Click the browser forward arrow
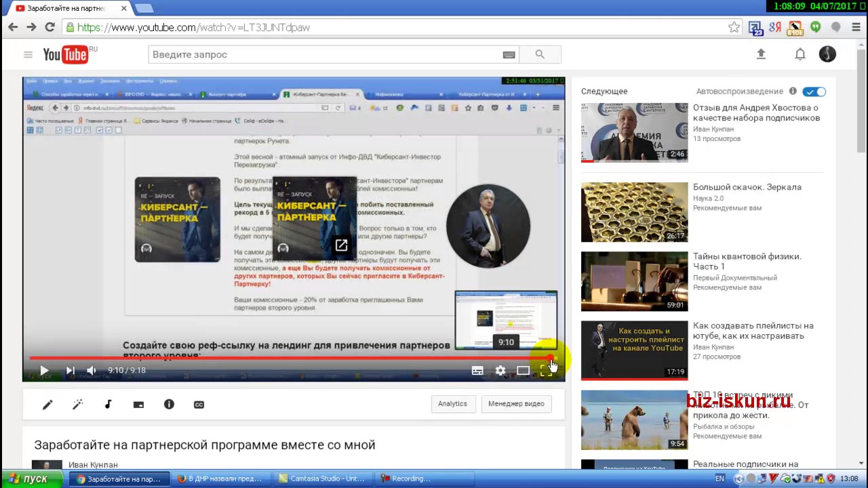 click(31, 27)
